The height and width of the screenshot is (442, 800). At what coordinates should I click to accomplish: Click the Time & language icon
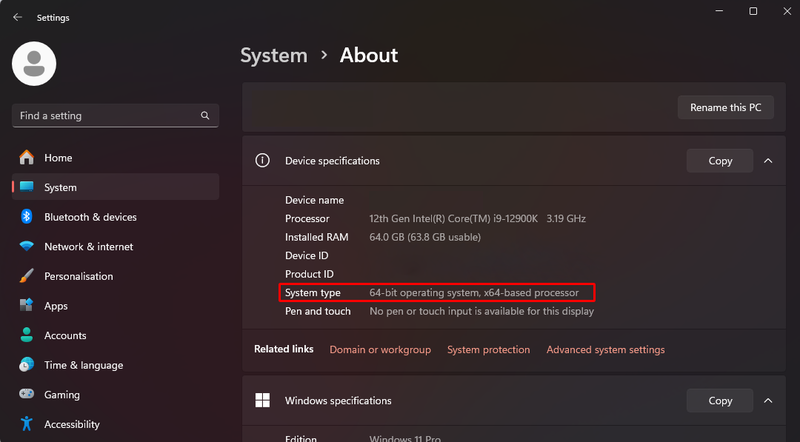[x=26, y=365]
